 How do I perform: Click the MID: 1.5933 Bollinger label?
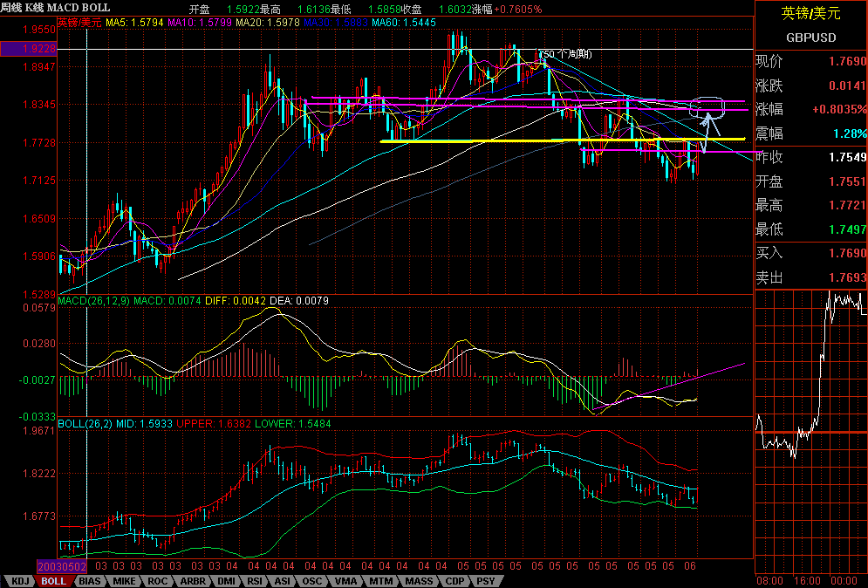click(x=143, y=424)
